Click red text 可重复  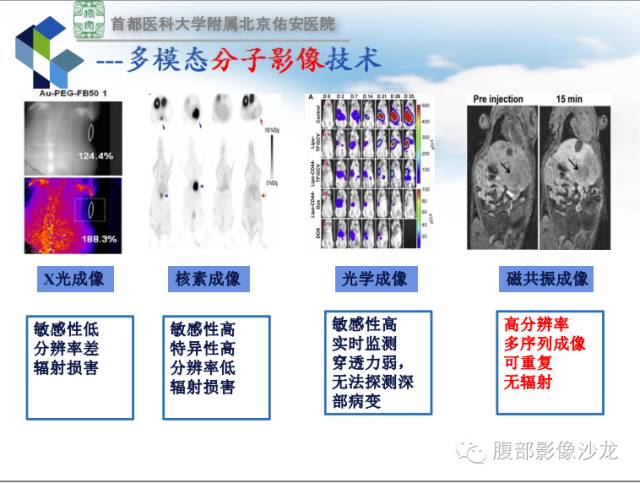pyautogui.click(x=528, y=363)
